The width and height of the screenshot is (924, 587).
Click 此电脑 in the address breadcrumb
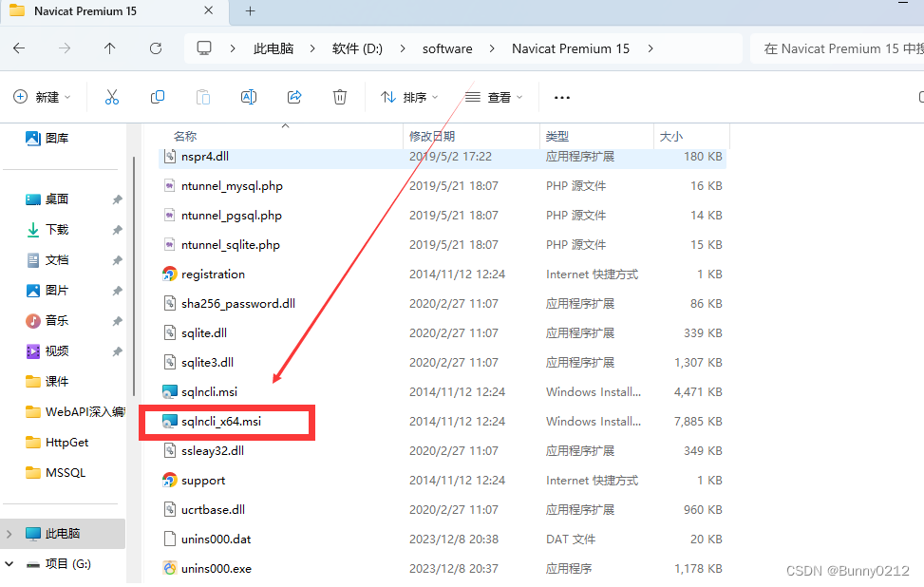273,49
